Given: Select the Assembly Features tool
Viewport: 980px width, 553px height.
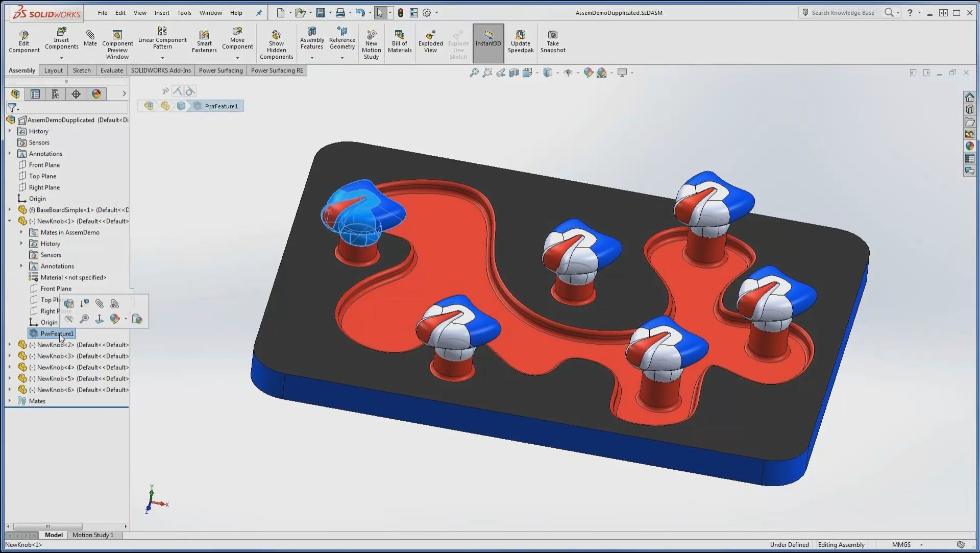Looking at the screenshot, I should [x=312, y=42].
